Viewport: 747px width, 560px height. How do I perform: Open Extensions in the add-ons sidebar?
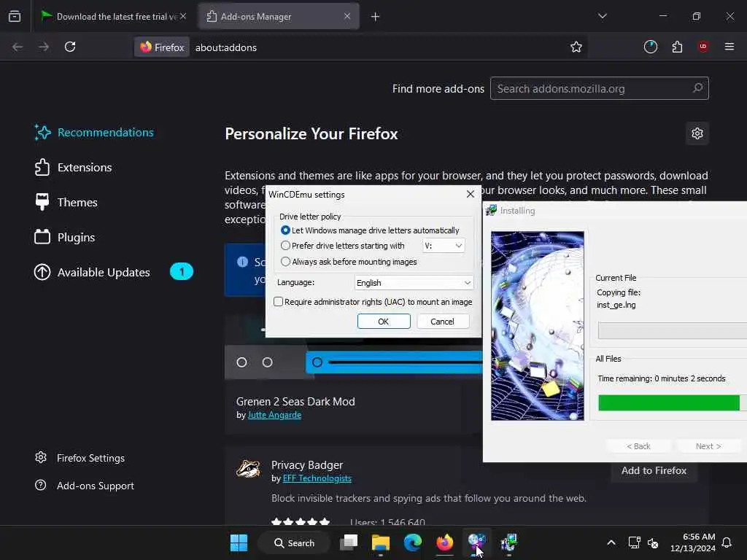[74, 168]
